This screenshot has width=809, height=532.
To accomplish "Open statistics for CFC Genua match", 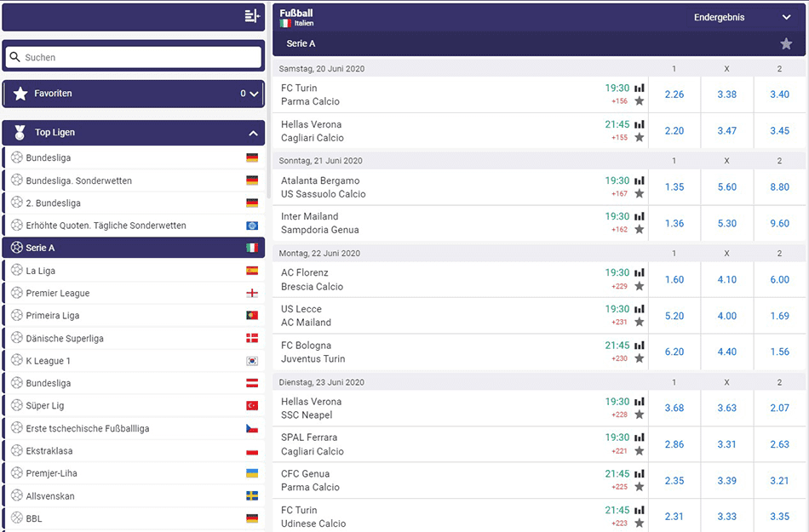I will click(640, 474).
